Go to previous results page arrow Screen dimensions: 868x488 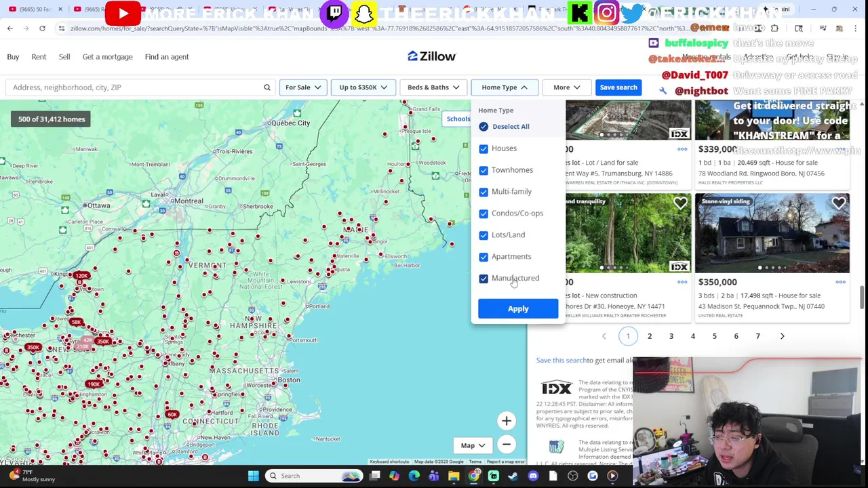604,336
